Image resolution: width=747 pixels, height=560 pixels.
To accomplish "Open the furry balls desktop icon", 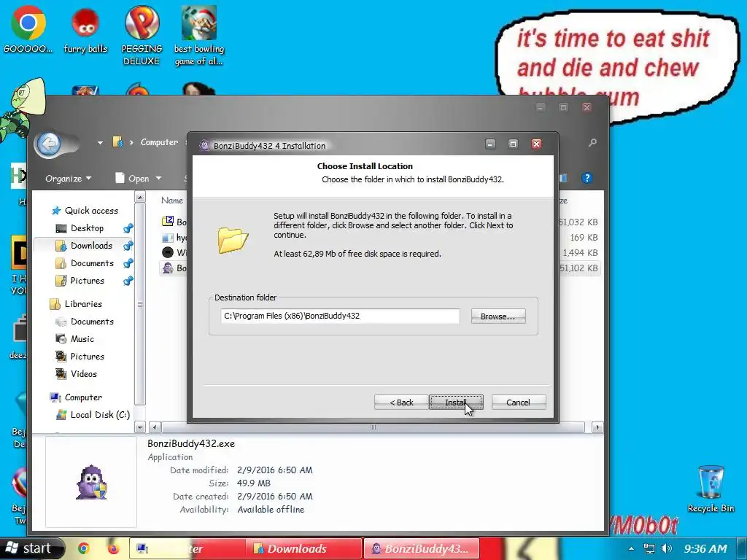I will (85, 31).
